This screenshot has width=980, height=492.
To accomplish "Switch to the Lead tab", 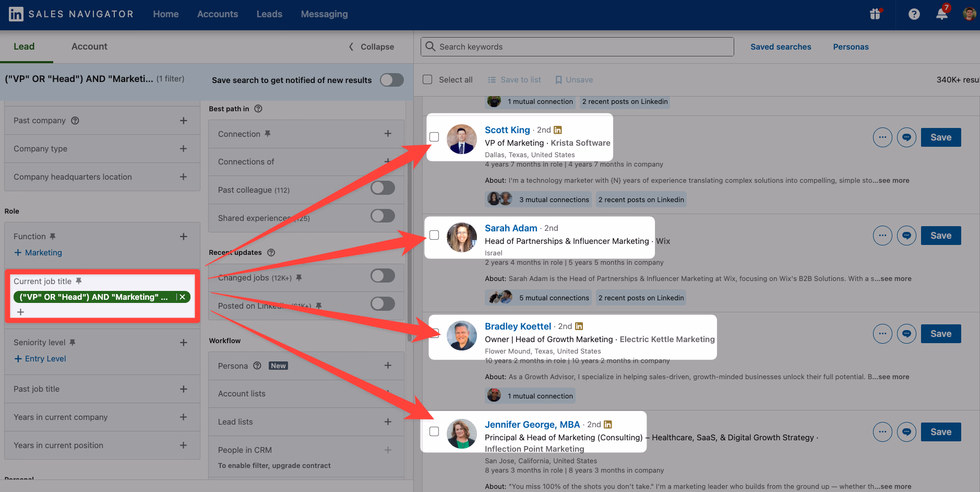I will pyautogui.click(x=24, y=46).
